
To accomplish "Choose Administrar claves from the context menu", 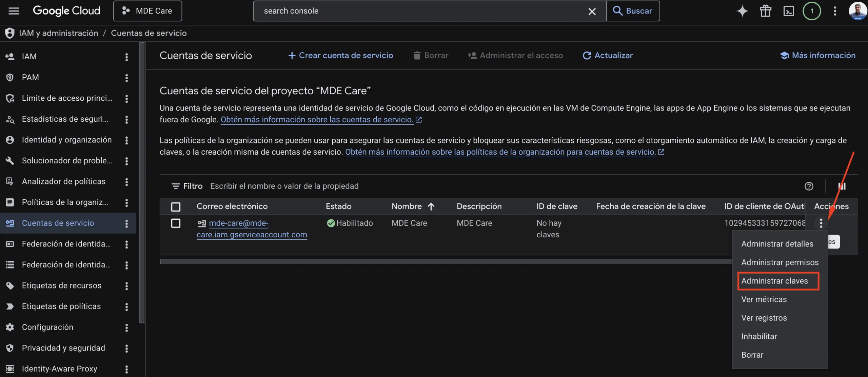I will pyautogui.click(x=774, y=281).
